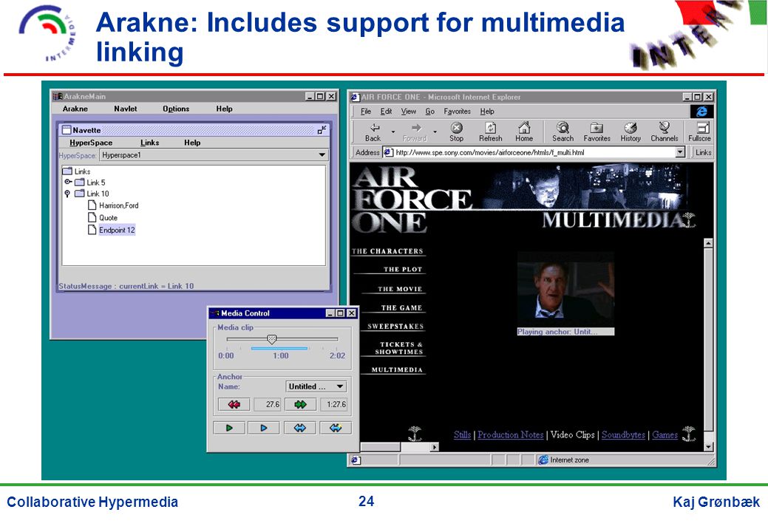Open the IE address bar dropdown
Screen dimensions: 768x532
[680, 152]
